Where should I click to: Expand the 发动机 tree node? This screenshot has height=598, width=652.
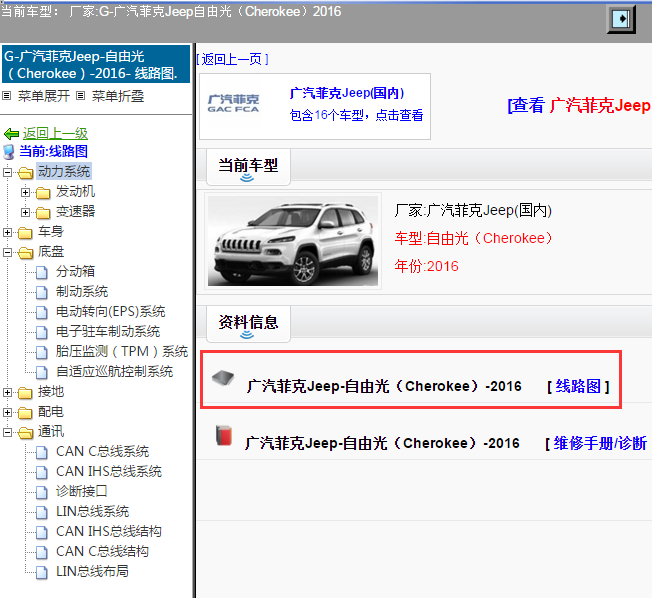[25, 192]
